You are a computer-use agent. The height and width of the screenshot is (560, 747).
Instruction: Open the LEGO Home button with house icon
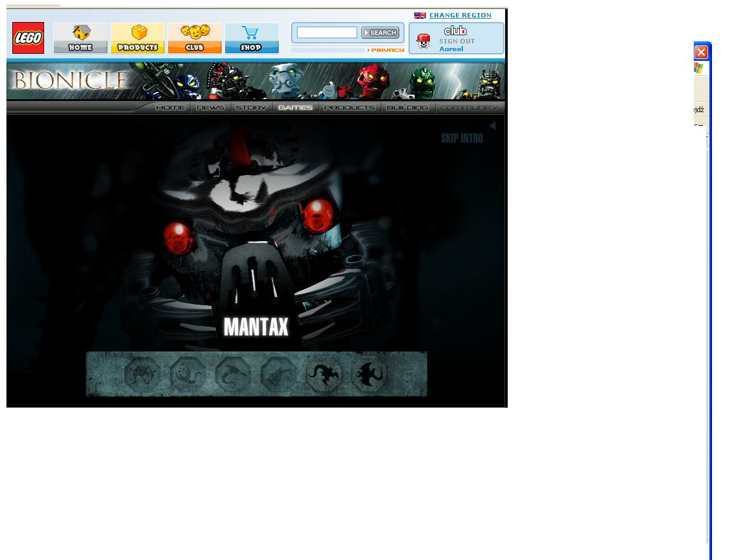pyautogui.click(x=80, y=38)
